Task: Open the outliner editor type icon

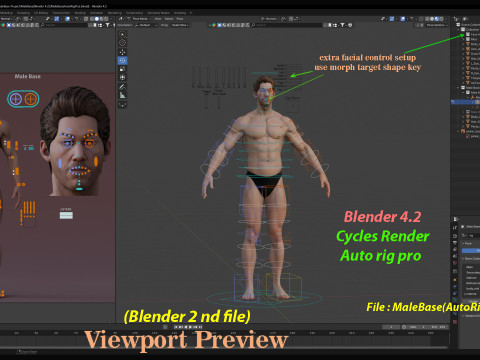Action: pyautogui.click(x=457, y=19)
